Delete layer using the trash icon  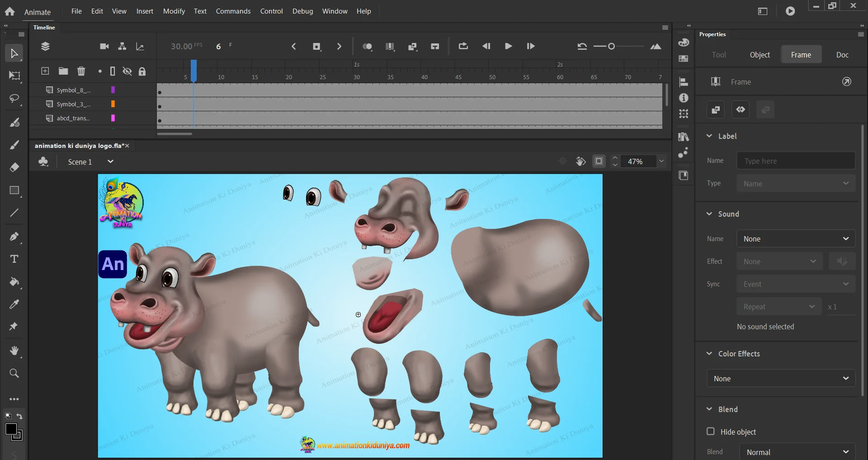tap(81, 71)
